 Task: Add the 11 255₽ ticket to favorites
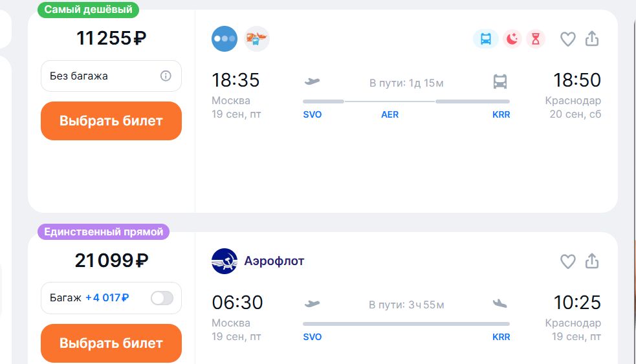(x=567, y=39)
